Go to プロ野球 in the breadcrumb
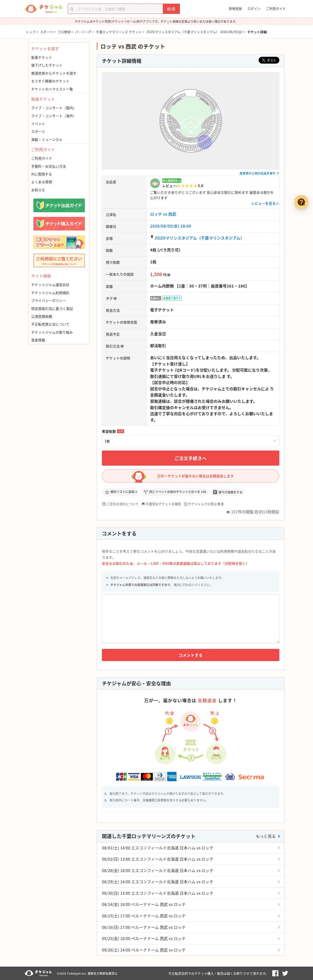Viewport: 313px width, 980px height. tap(64, 32)
